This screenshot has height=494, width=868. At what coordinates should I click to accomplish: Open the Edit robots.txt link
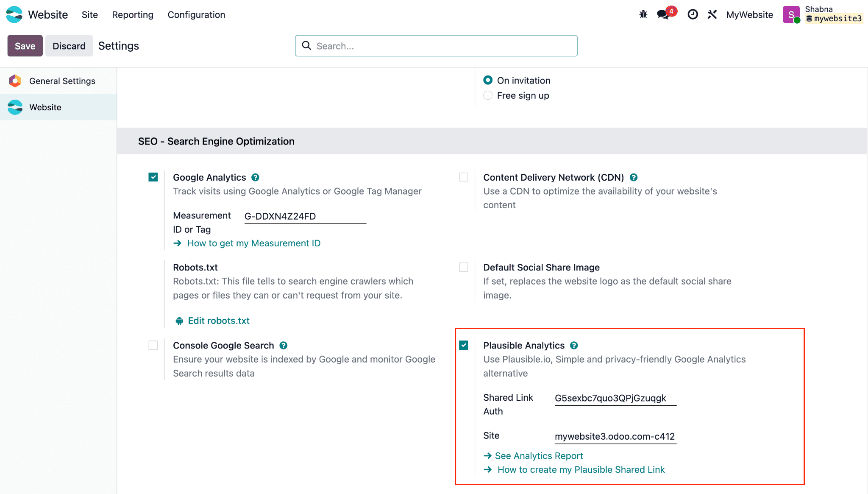219,321
